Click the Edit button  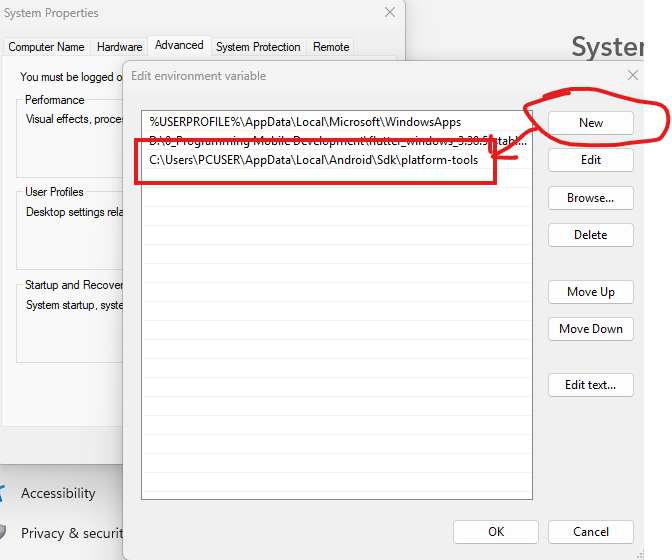pos(590,160)
